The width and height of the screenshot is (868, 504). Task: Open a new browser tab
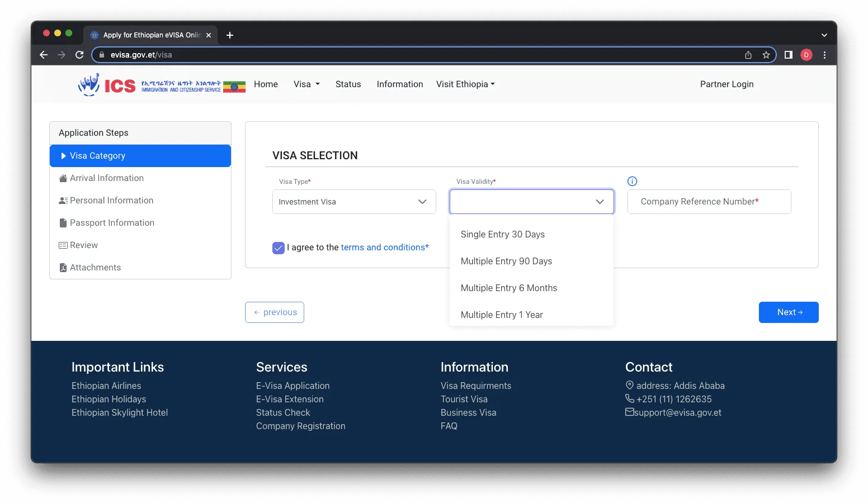(230, 35)
